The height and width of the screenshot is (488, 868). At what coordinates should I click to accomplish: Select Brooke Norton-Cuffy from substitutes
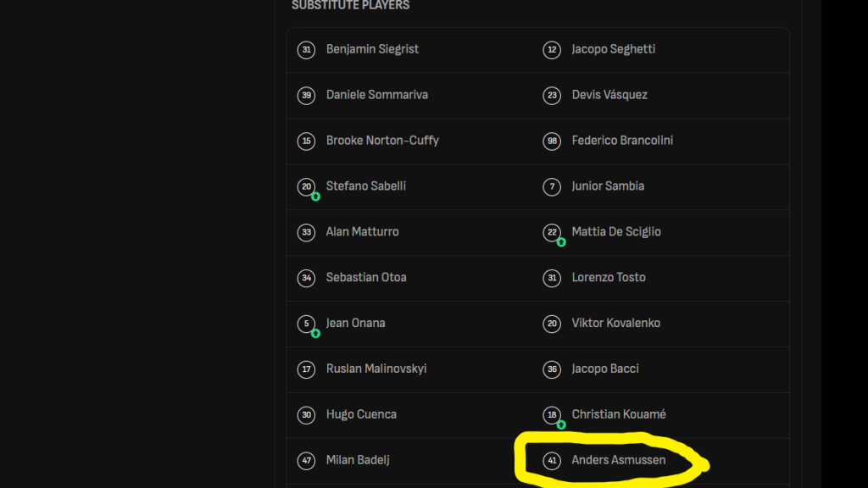[x=382, y=141]
